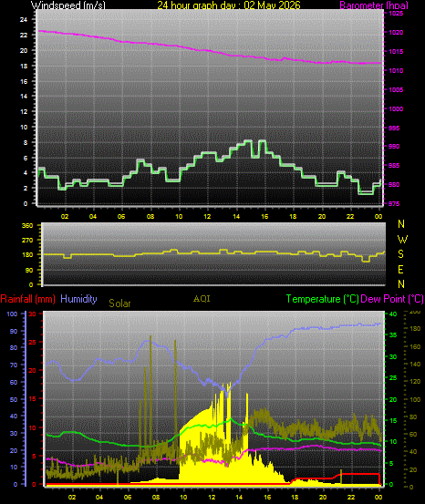This screenshot has width=425, height=504.
Task: Click the 160 value on AQI scale
Action: coord(415,347)
